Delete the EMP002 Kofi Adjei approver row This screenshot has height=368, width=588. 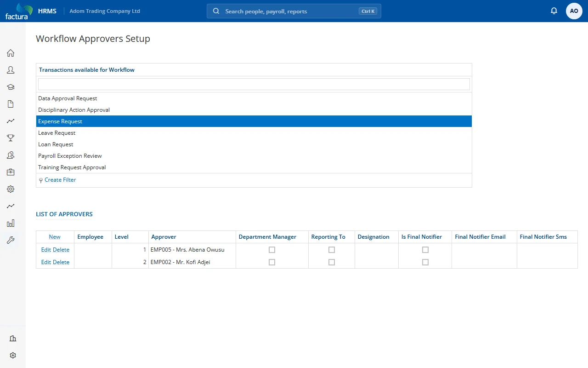(x=61, y=262)
